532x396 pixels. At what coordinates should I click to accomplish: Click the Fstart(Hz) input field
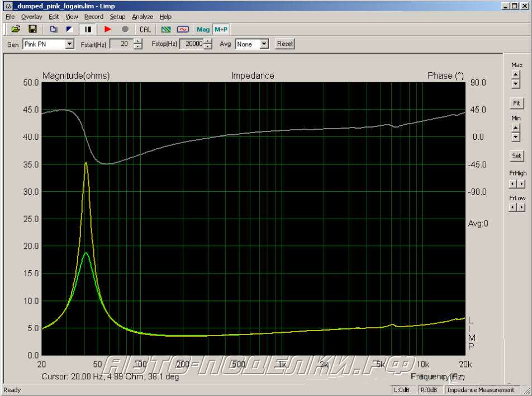[x=121, y=44]
